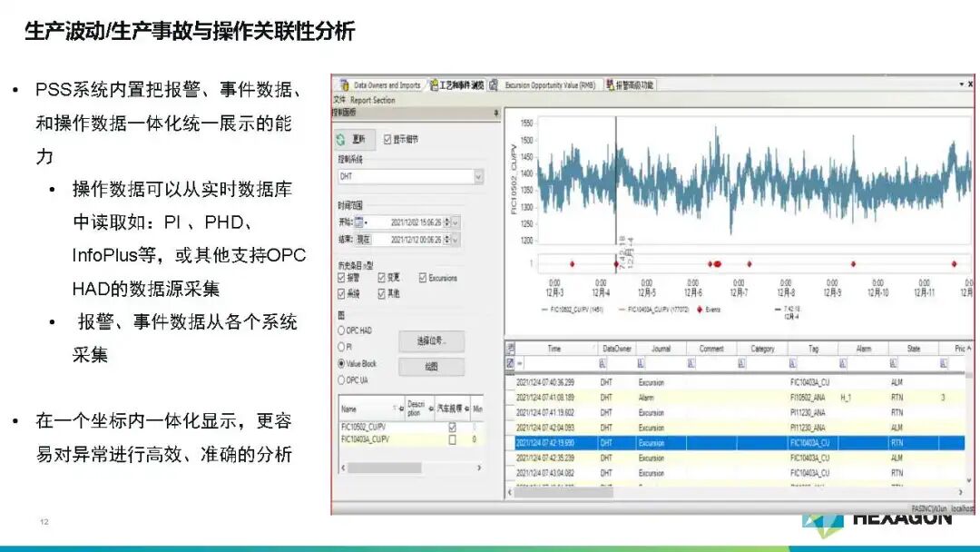The width and height of the screenshot is (980, 552).
Task: Open the tab list dropdown arrow at top right
Action: pos(961,84)
